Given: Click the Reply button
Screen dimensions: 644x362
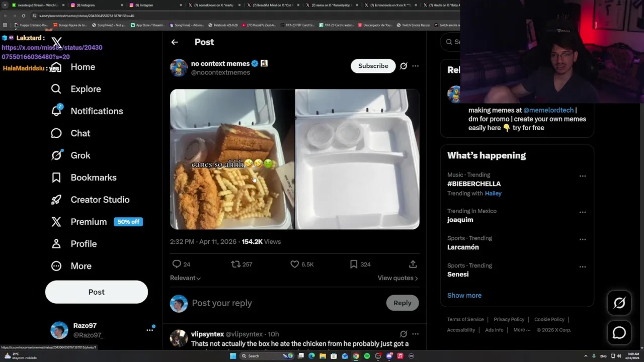Looking at the screenshot, I should pyautogui.click(x=403, y=303).
